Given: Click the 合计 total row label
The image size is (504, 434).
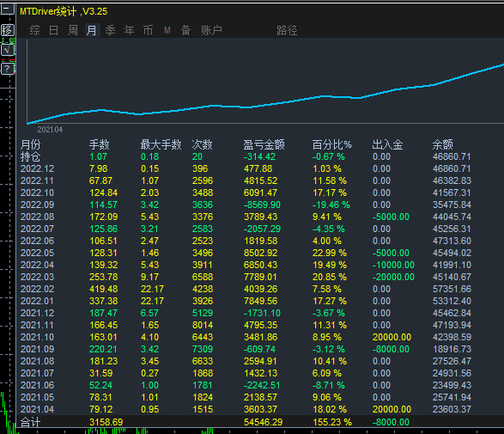Looking at the screenshot, I should 31,422.
